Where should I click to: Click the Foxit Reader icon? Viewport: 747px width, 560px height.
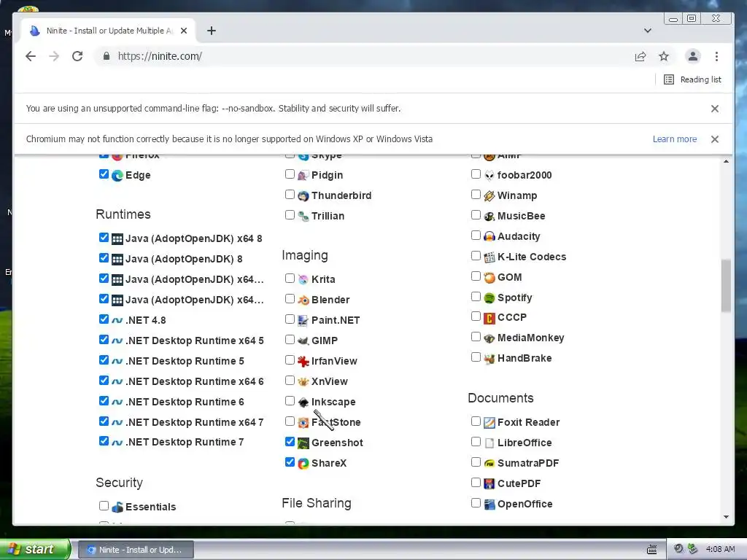pos(489,422)
